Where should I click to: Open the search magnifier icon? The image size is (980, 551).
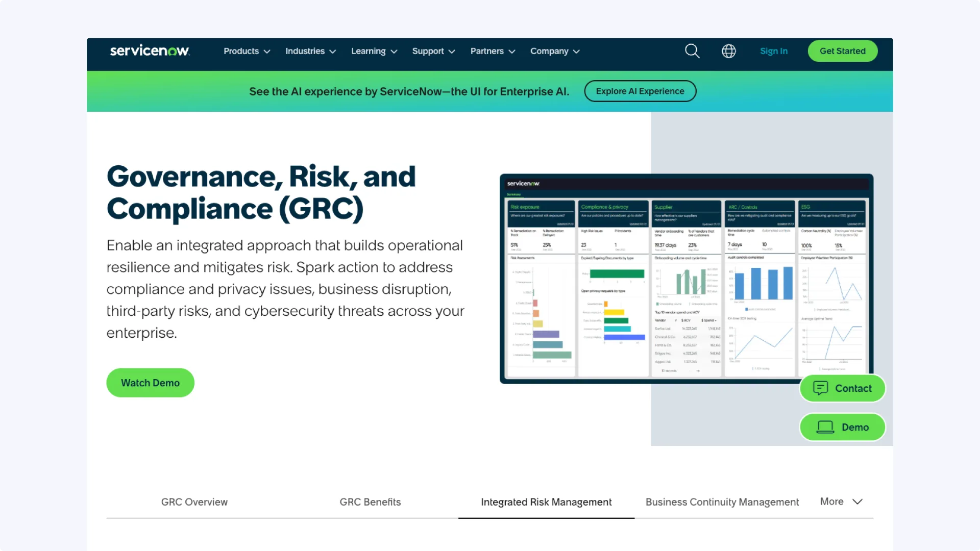(x=692, y=51)
